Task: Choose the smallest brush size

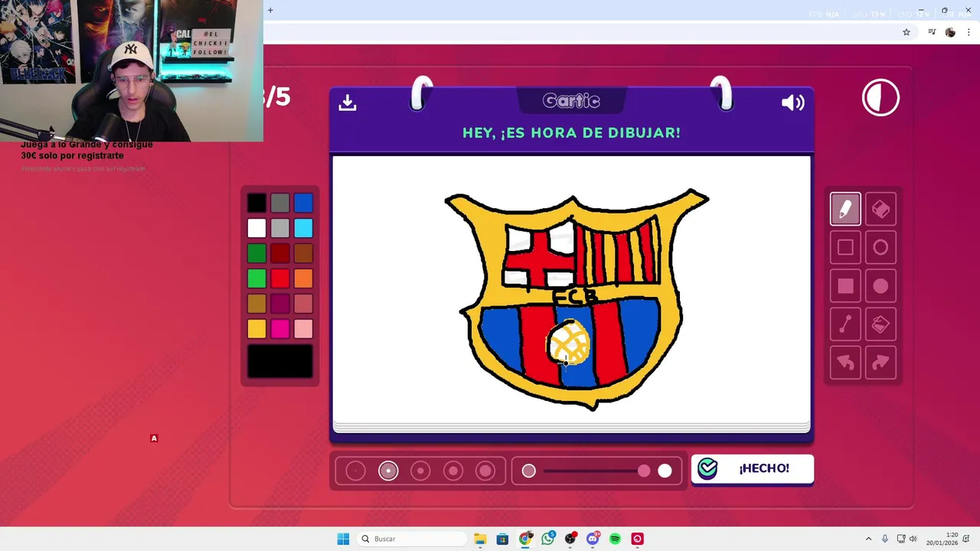Action: (x=355, y=471)
